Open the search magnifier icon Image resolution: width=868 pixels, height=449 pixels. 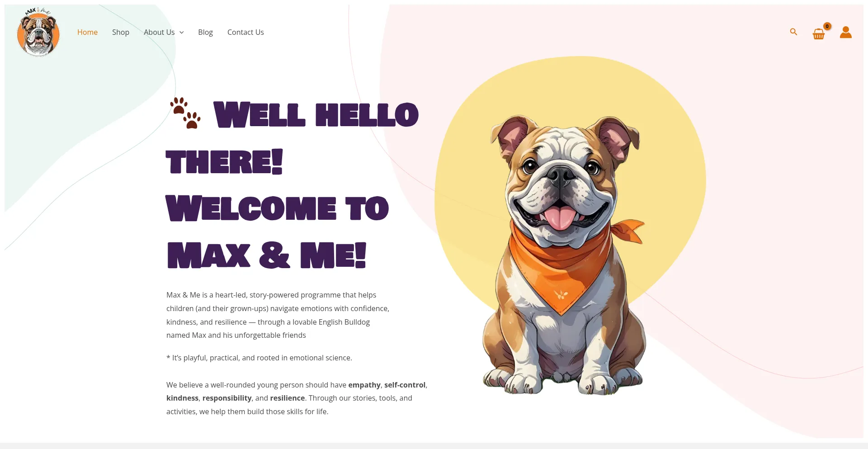[x=793, y=32]
